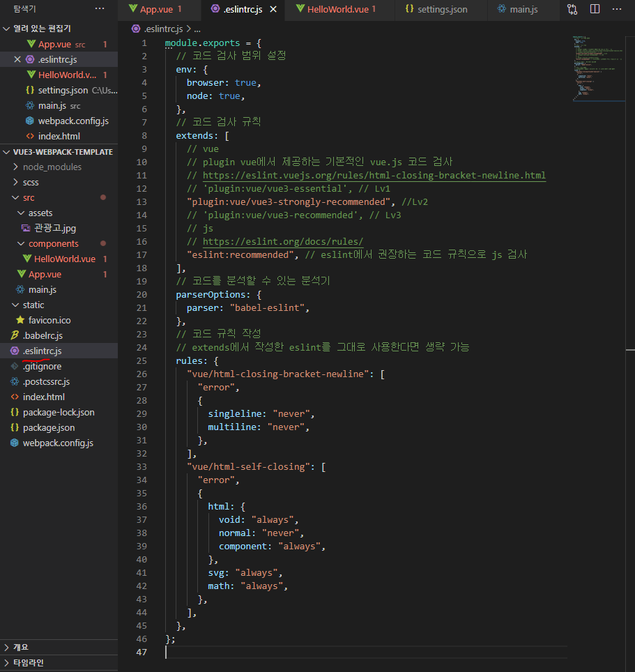Collapse the static folder
Viewport: 635px width, 672px height.
click(33, 305)
